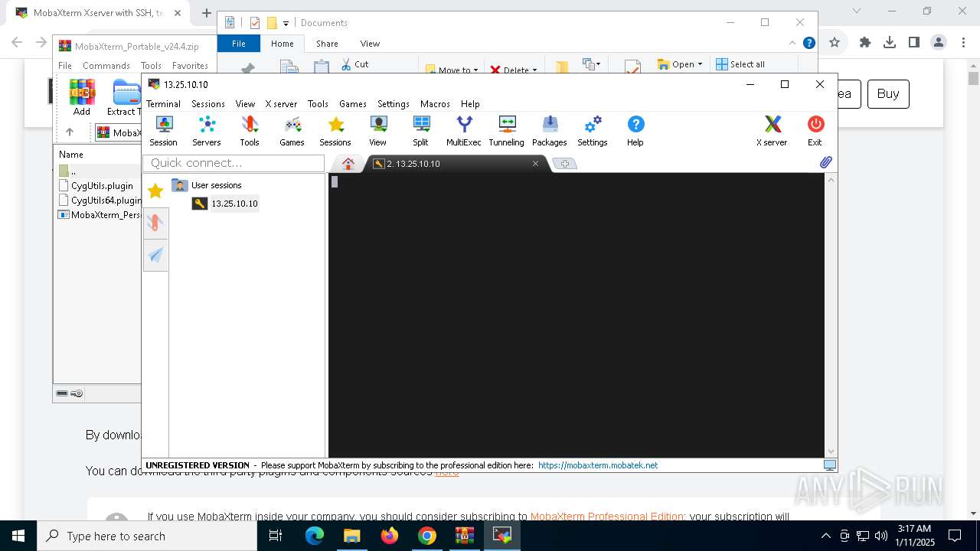The width and height of the screenshot is (980, 551).
Task: Open the WinRAR Favorites menu
Action: (190, 66)
